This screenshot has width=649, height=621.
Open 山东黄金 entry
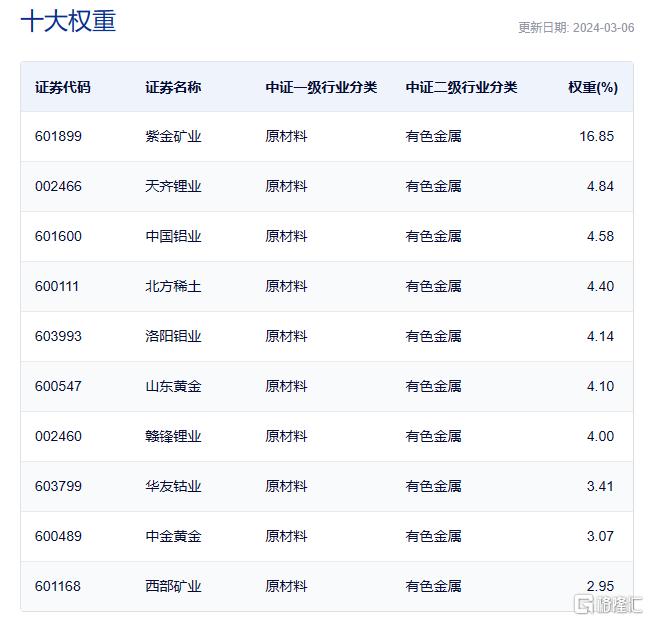(173, 386)
